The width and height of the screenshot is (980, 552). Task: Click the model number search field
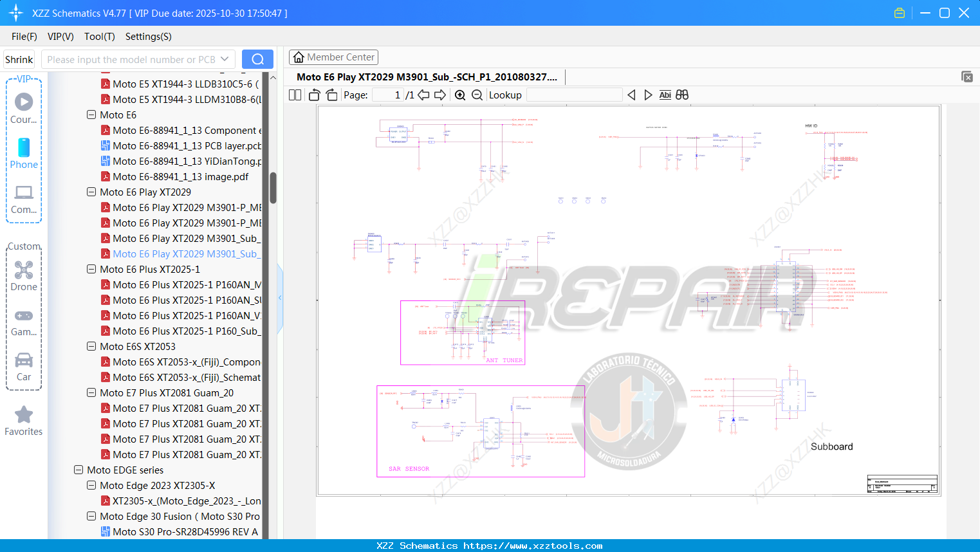point(131,59)
